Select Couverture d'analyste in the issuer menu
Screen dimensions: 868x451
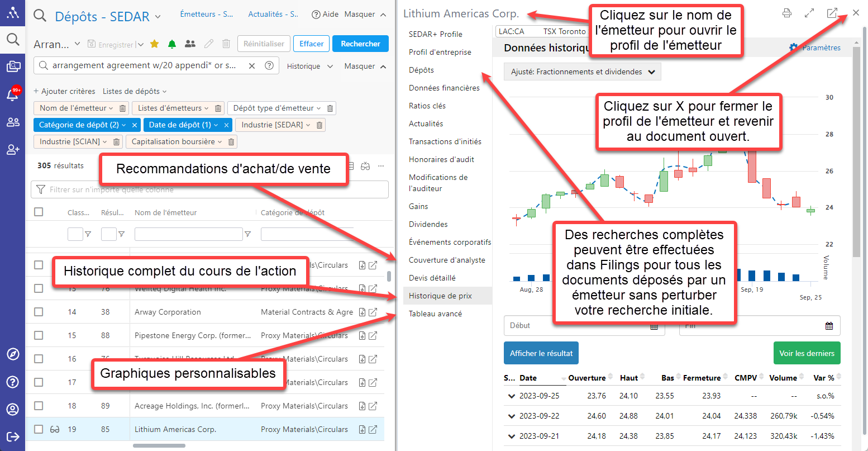[x=447, y=260]
